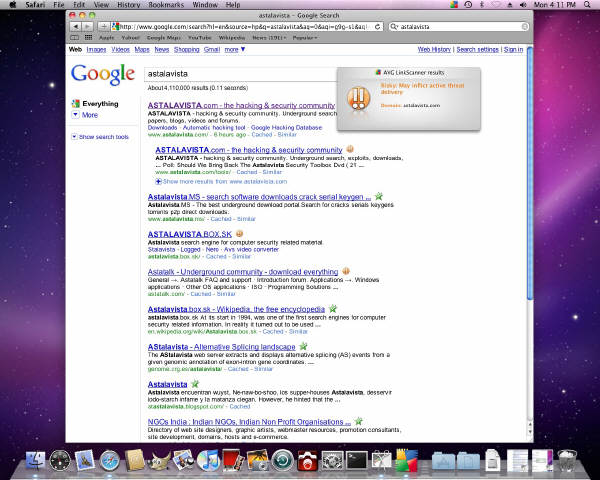Viewport: 600px width, 480px height.
Task: Open Spotlight search magnifier in menu bar
Action: point(587,5)
